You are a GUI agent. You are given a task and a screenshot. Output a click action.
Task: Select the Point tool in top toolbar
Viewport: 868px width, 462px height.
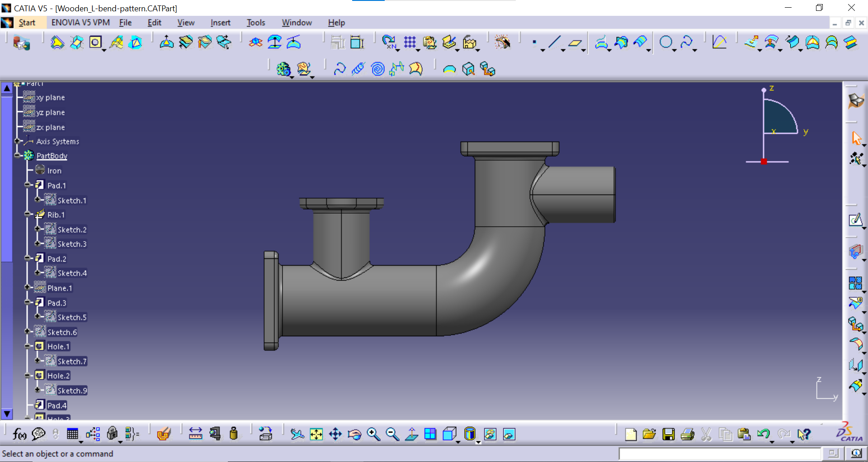(x=534, y=43)
